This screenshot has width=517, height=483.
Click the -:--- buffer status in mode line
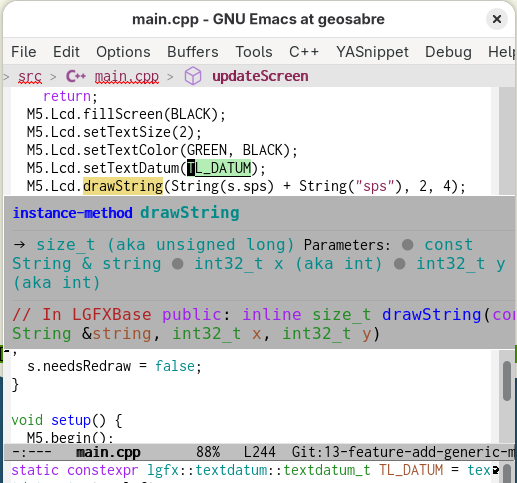click(32, 452)
